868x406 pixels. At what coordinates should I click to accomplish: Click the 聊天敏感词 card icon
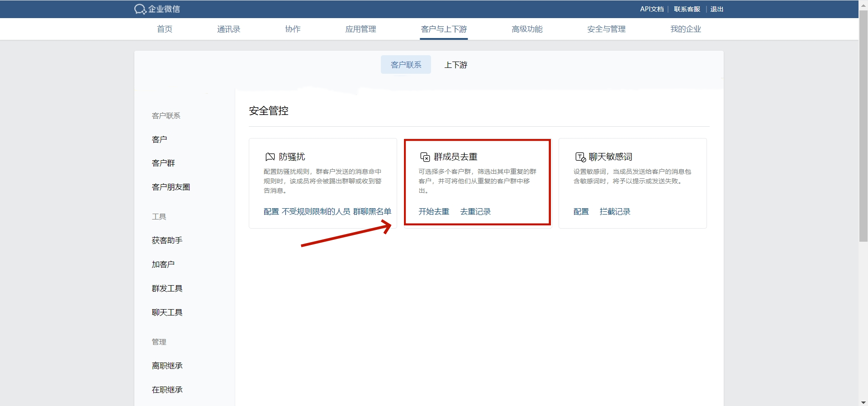pyautogui.click(x=580, y=157)
